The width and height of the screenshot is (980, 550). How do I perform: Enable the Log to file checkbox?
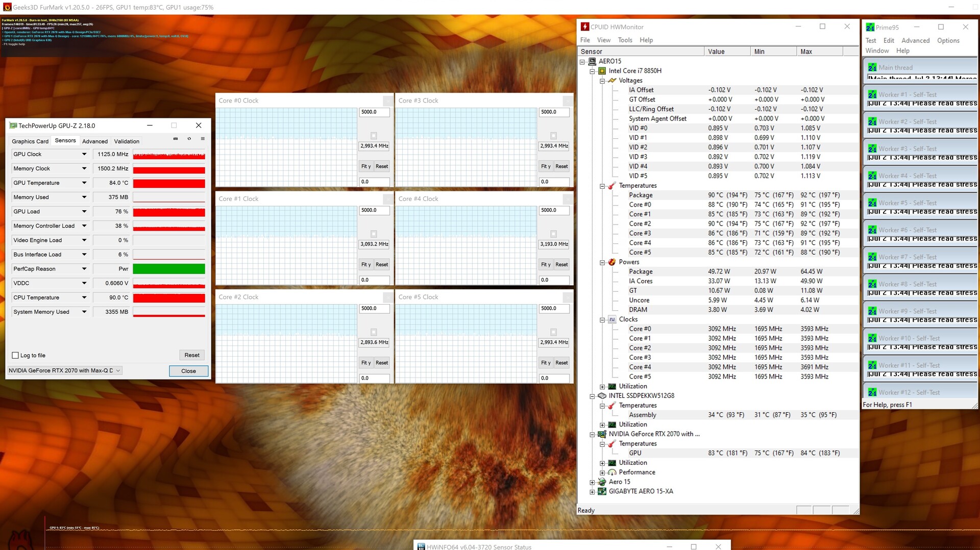click(15, 356)
